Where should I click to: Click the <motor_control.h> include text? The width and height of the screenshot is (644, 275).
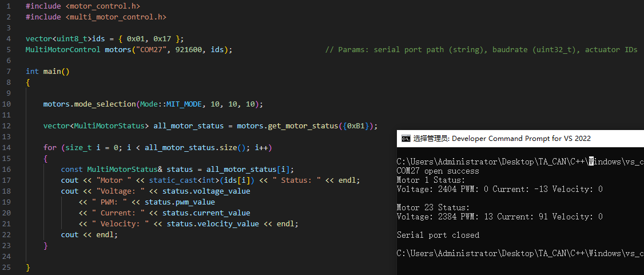103,6
